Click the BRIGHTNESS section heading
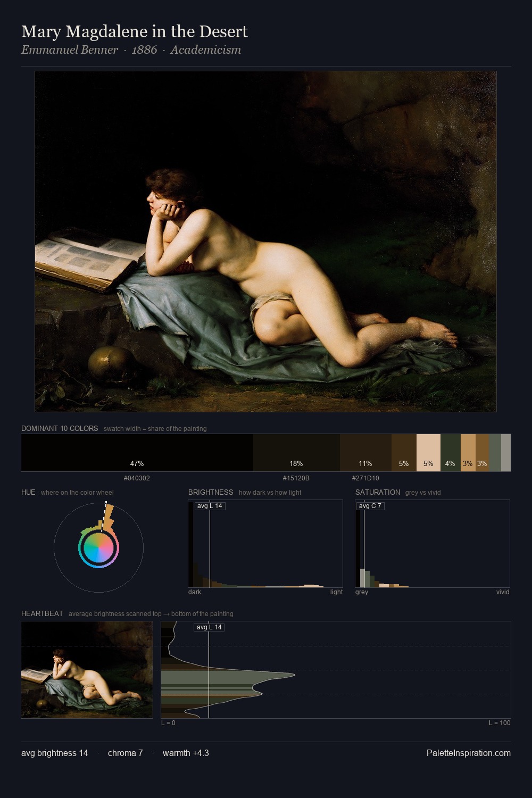 pyautogui.click(x=211, y=492)
